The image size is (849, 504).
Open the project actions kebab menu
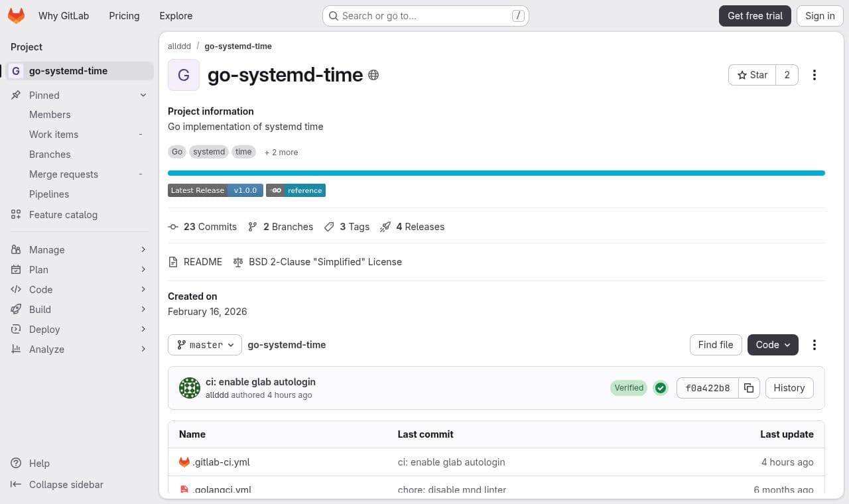point(815,75)
